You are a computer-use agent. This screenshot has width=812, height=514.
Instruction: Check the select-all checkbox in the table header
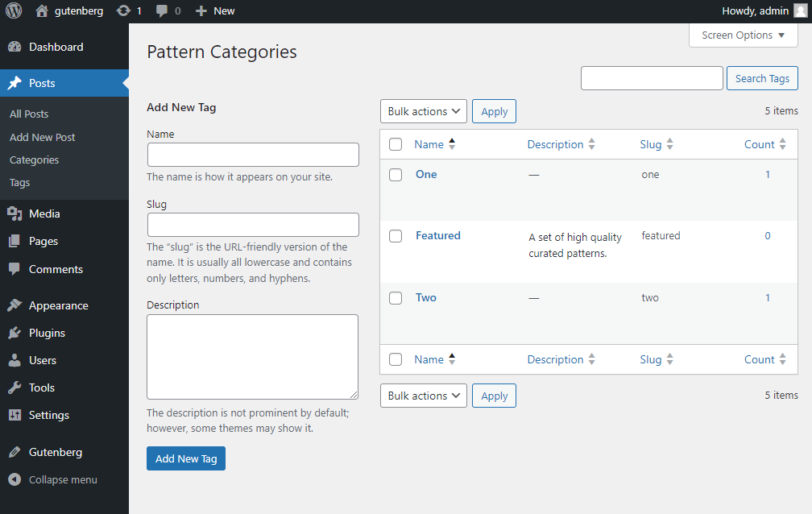point(396,143)
